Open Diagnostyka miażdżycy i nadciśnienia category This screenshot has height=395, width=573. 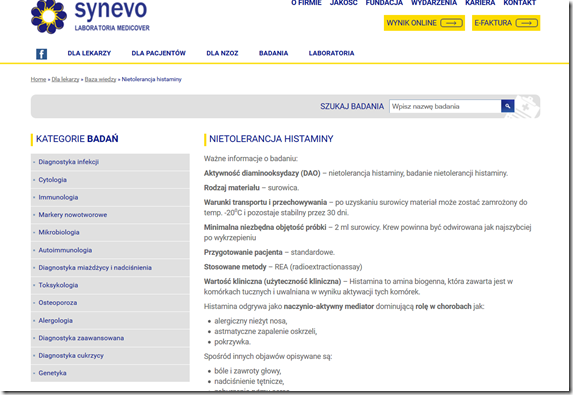click(110, 268)
